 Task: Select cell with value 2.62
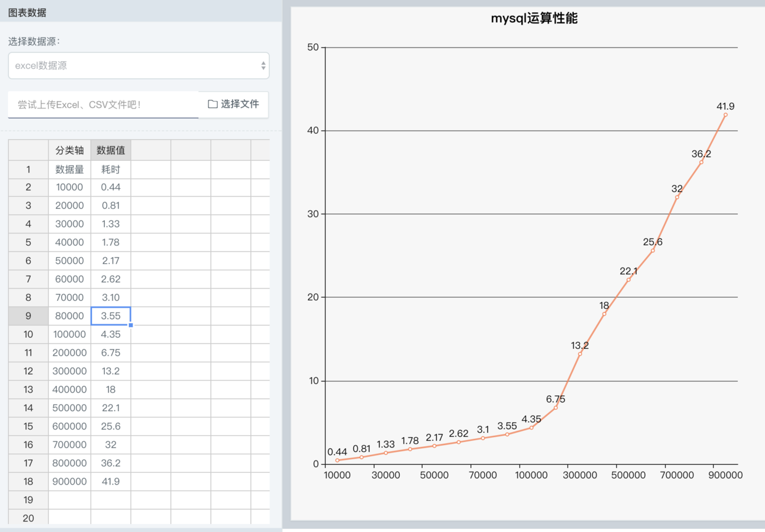pyautogui.click(x=110, y=279)
